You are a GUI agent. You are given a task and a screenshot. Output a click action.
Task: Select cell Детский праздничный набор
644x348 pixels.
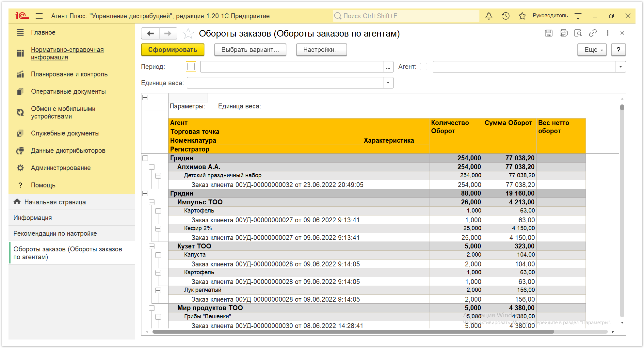tap(265, 175)
